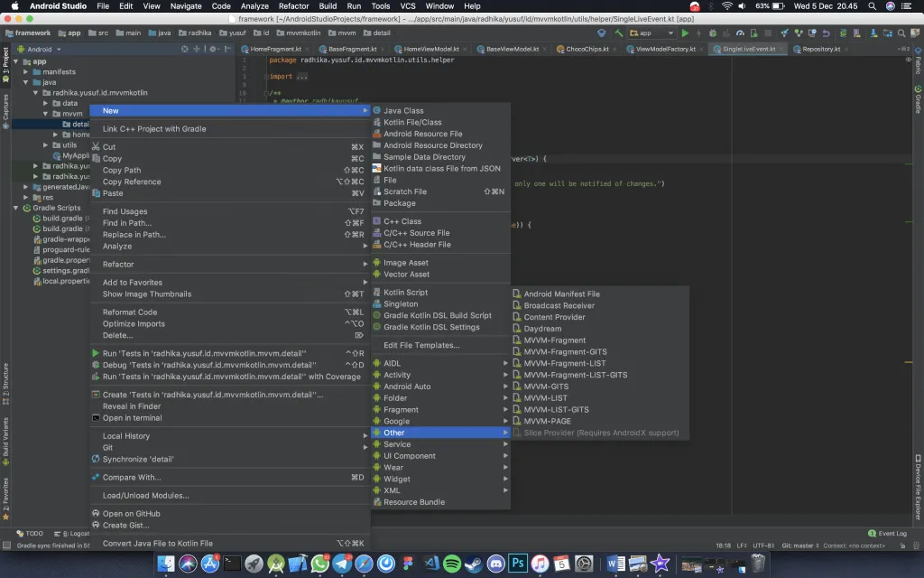This screenshot has width=924, height=578.
Task: Toggle the Project tool window tab
Action: click(6, 63)
